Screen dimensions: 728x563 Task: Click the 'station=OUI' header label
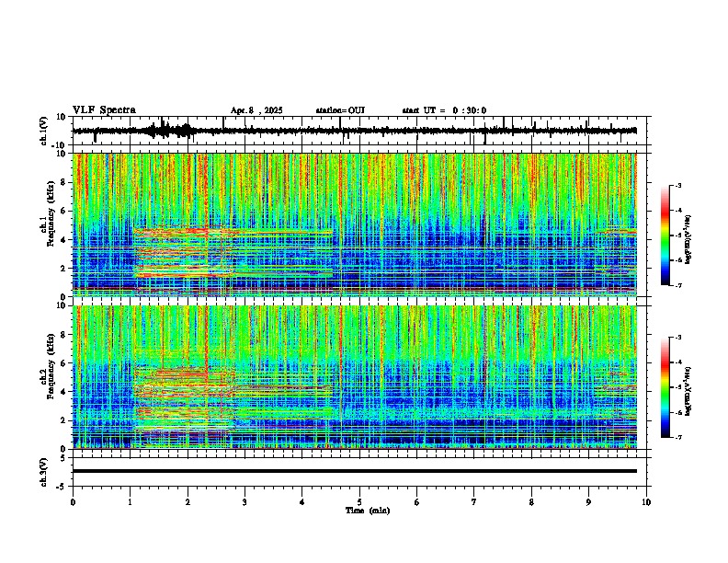(x=340, y=110)
